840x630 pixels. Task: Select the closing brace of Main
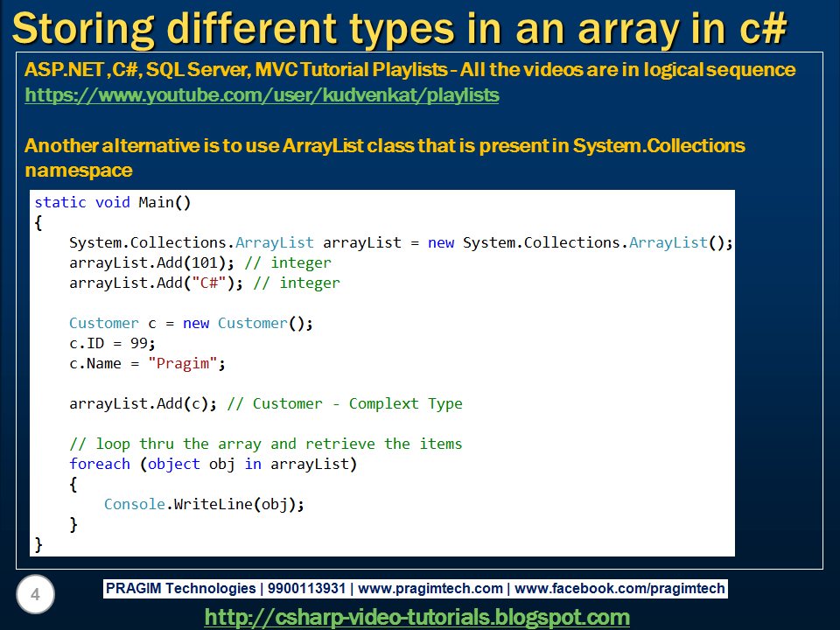click(x=37, y=543)
